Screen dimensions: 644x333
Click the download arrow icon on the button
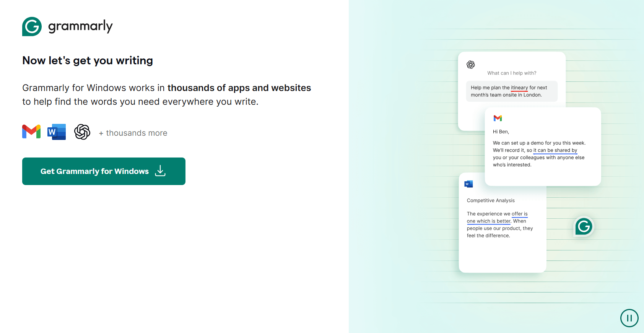(x=160, y=171)
